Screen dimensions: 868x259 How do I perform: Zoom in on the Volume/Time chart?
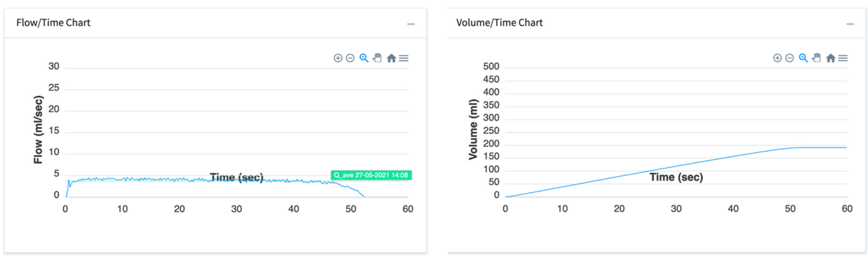777,58
